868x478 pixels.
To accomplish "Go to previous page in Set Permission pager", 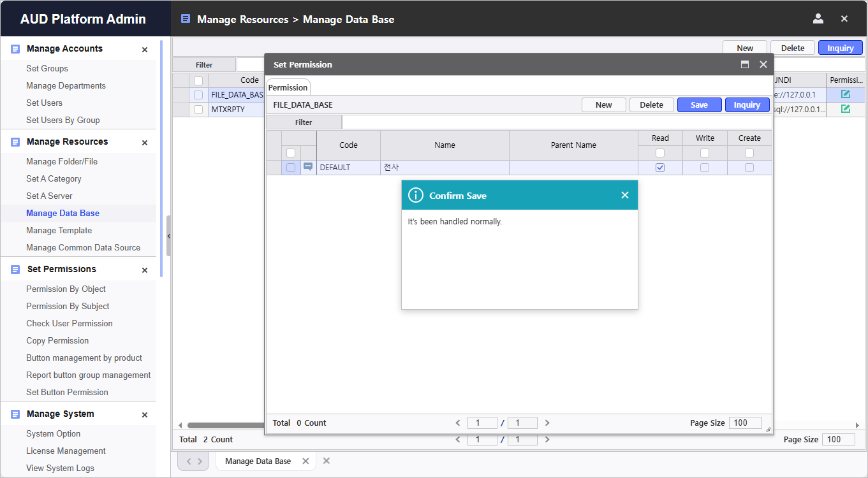I will (x=457, y=423).
